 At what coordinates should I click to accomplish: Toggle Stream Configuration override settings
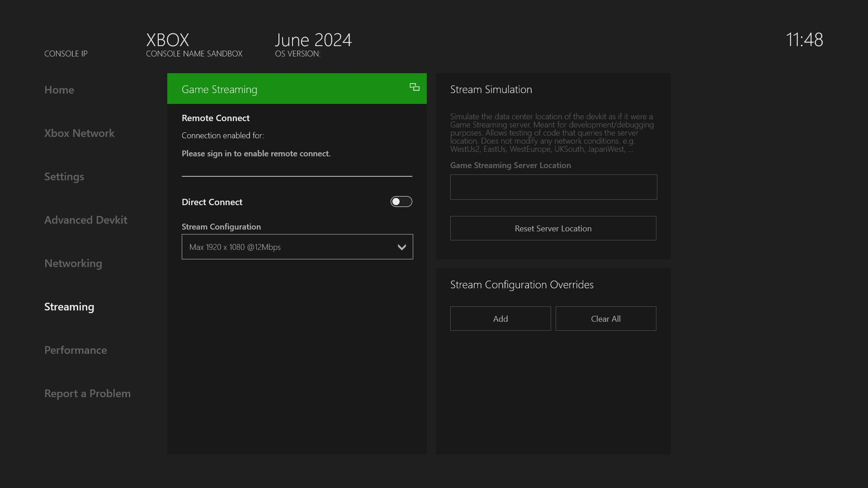click(x=501, y=318)
